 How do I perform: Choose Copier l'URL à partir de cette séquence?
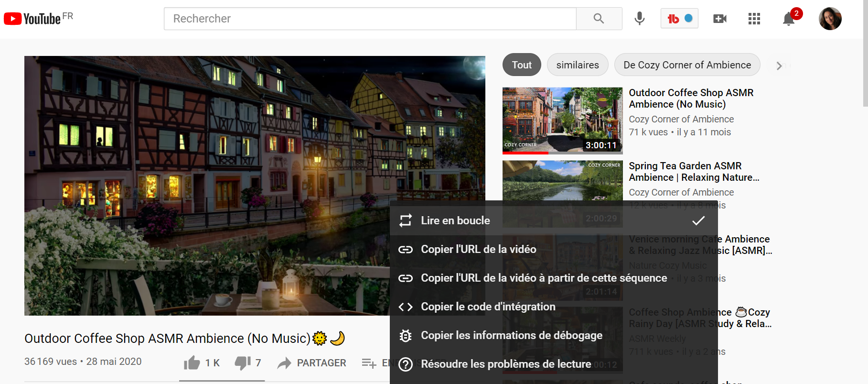pyautogui.click(x=554, y=278)
